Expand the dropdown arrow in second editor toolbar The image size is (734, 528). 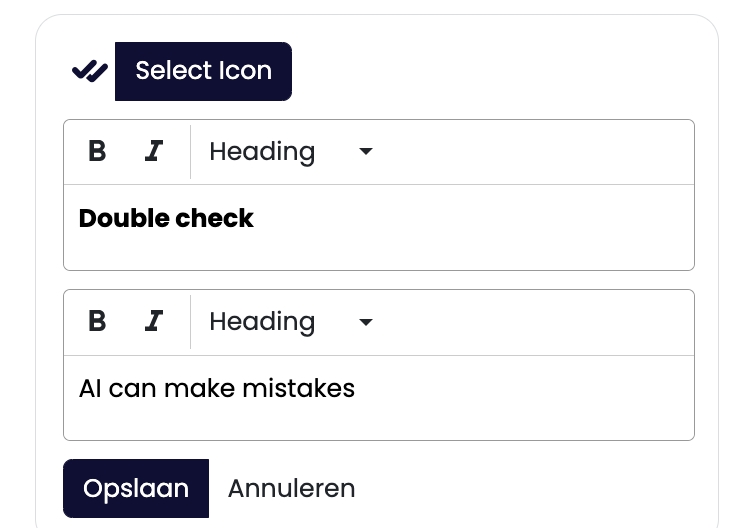[366, 322]
